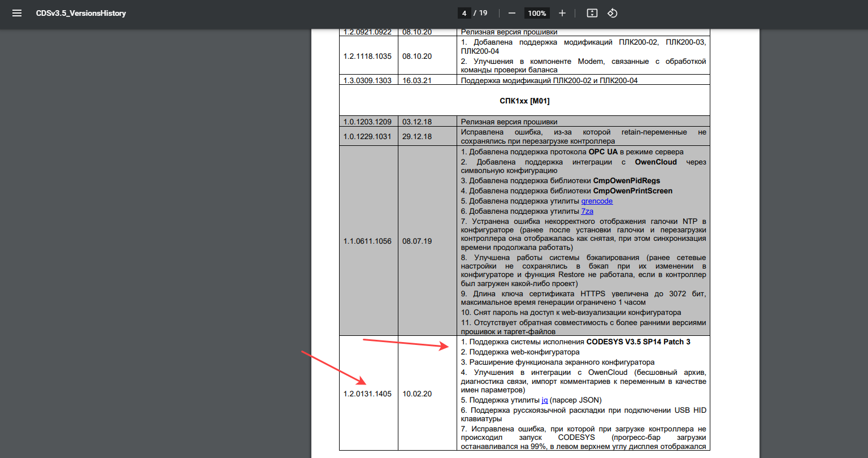The height and width of the screenshot is (458, 868).
Task: Select library name CmpOwenPidRegs
Action: [626, 181]
